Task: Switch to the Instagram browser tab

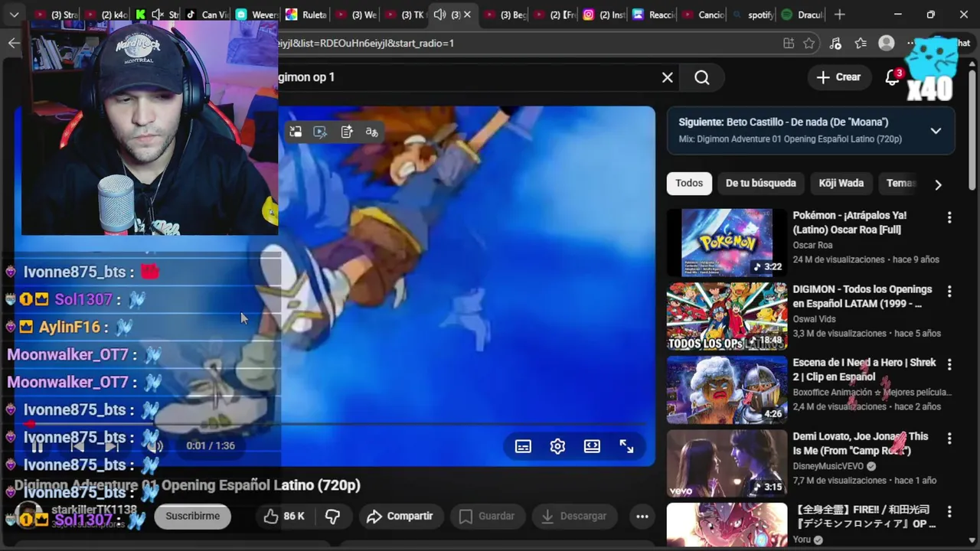Action: (603, 15)
